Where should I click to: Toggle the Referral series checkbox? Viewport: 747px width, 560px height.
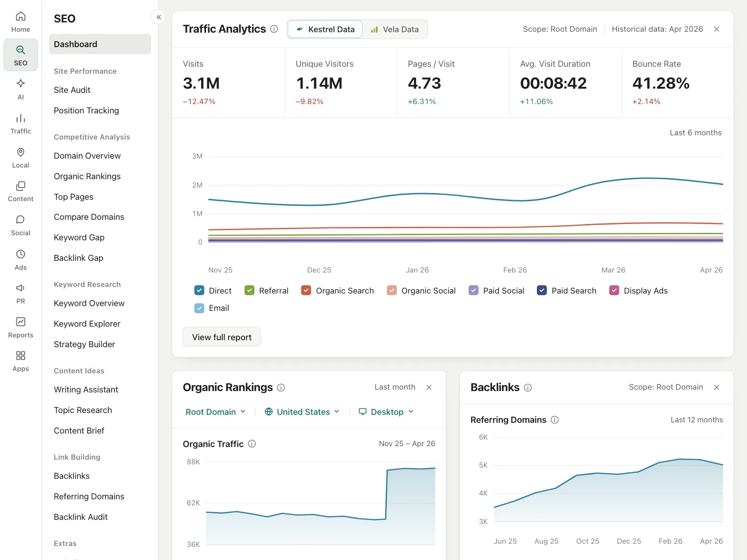(249, 290)
